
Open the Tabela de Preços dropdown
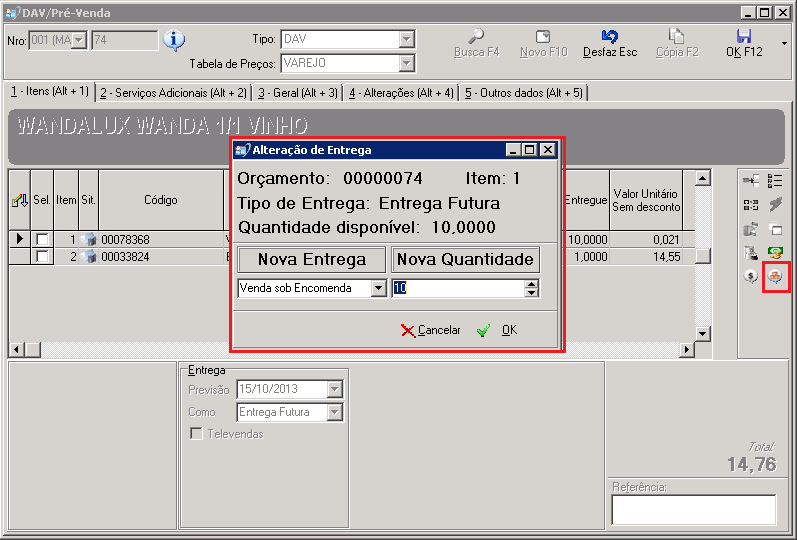[x=406, y=64]
